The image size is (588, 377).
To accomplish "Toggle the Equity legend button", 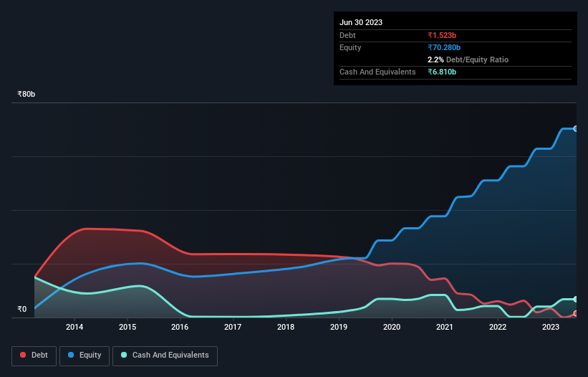I will tap(85, 355).
